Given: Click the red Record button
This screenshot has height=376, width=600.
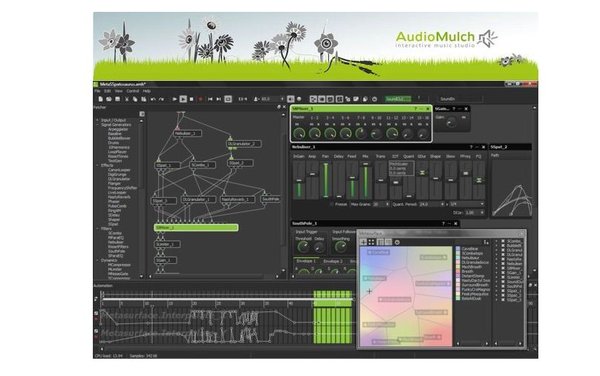Looking at the screenshot, I should click(x=200, y=99).
